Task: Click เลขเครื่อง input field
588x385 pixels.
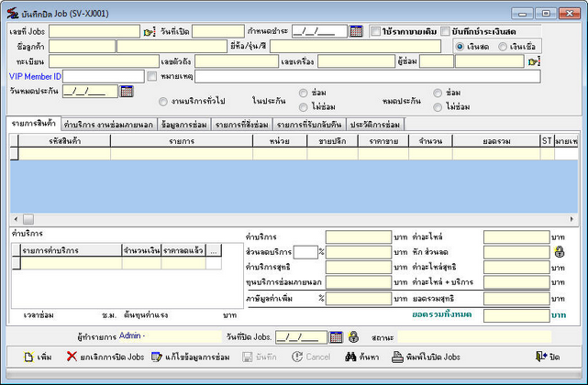Action: pos(356,61)
